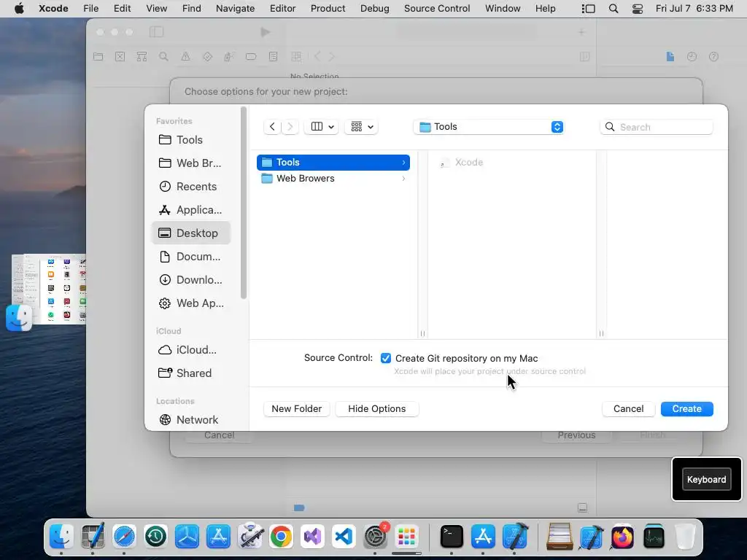Image resolution: width=747 pixels, height=560 pixels.
Task: Select Web Br... in the Favorites sidebar
Action: click(x=190, y=163)
